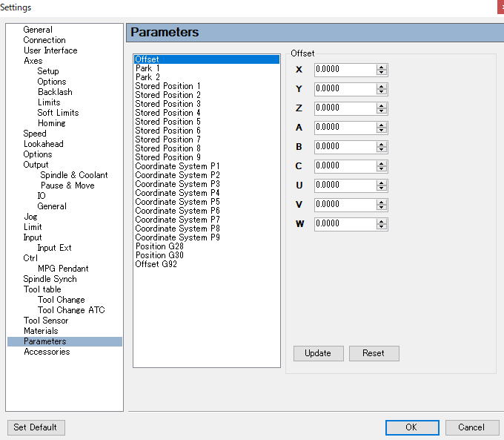Open the Connection settings page
This screenshot has width=504, height=440.
44,40
